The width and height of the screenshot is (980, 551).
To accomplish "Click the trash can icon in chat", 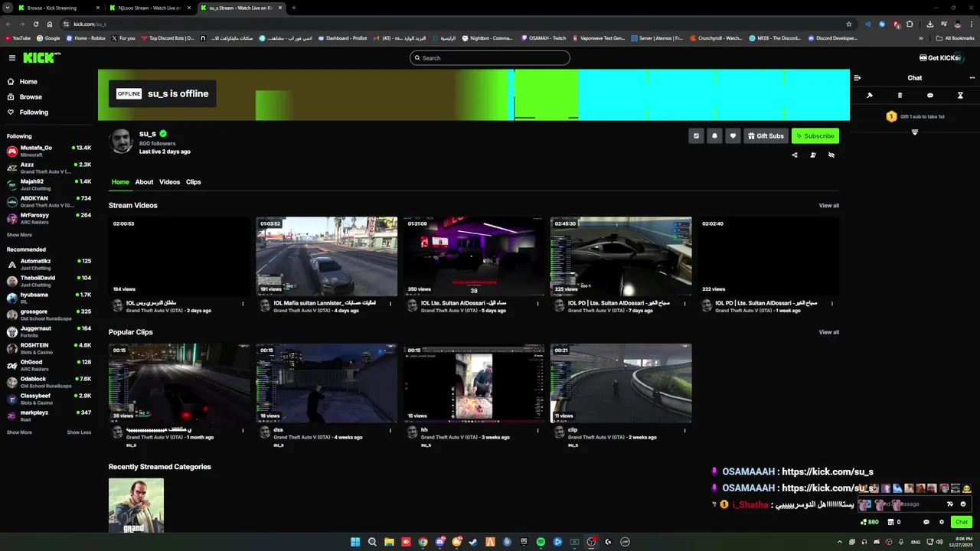I will (x=900, y=96).
